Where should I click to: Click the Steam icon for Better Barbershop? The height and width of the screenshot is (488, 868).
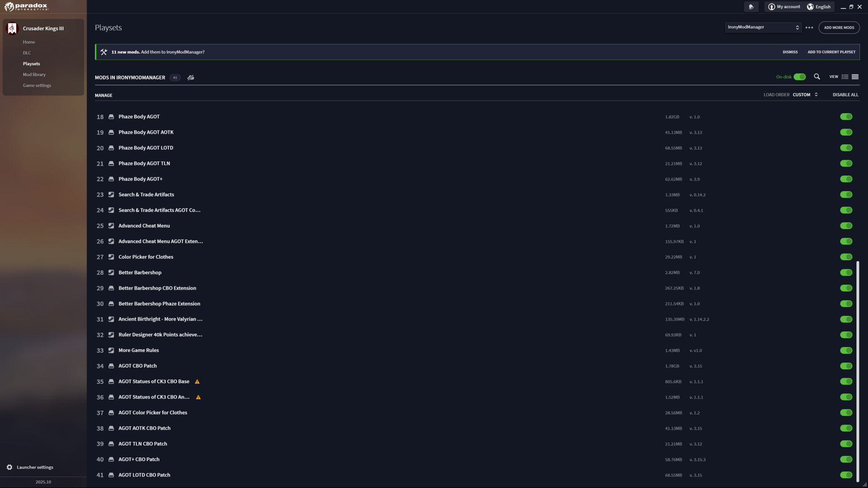click(111, 272)
